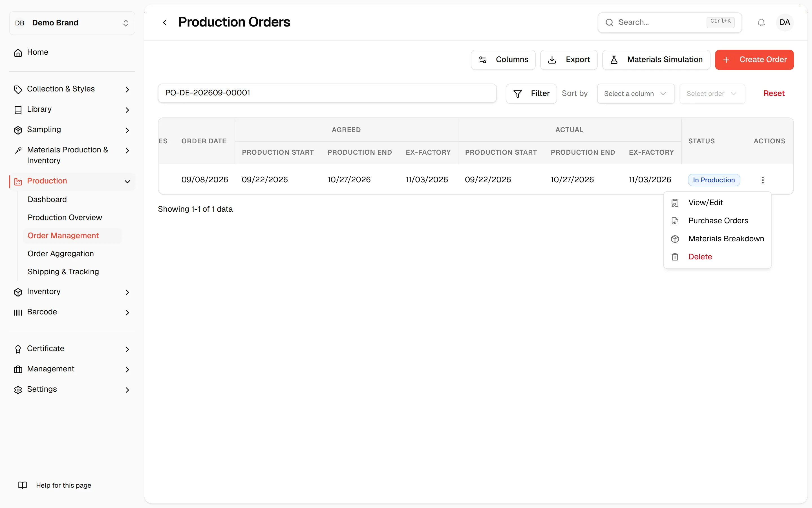The height and width of the screenshot is (508, 812).
Task: Click the Create Order button
Action: click(x=754, y=60)
